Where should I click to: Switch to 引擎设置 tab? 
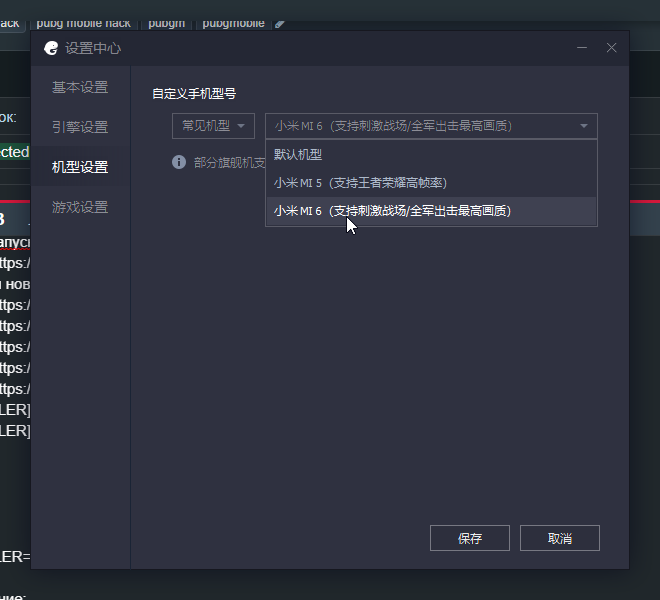[80, 127]
